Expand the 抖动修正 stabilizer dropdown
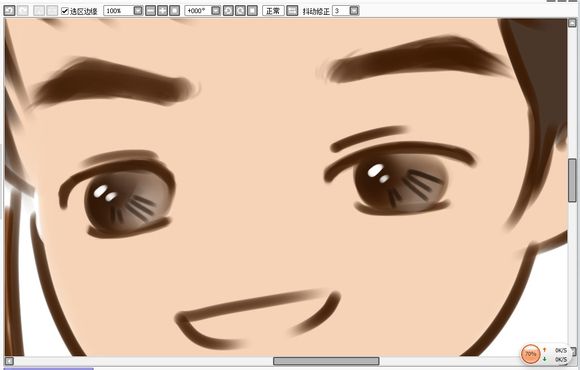This screenshot has height=370, width=580. coord(354,11)
